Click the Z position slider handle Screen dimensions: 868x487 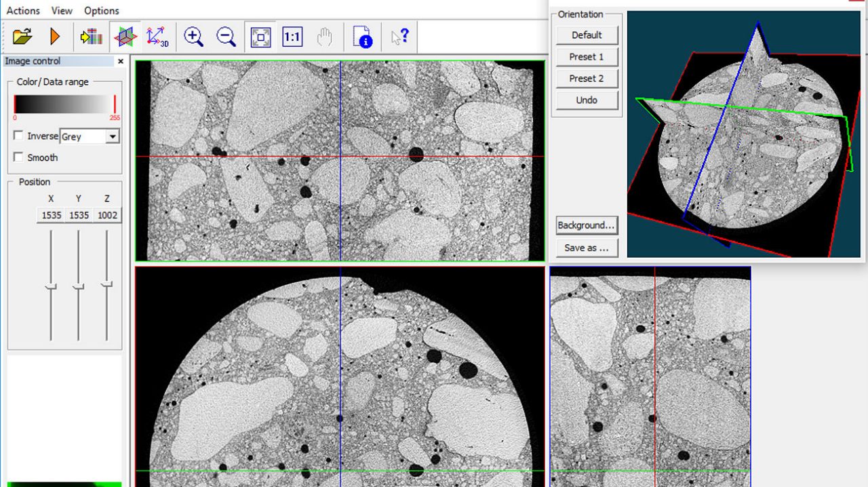coord(106,285)
